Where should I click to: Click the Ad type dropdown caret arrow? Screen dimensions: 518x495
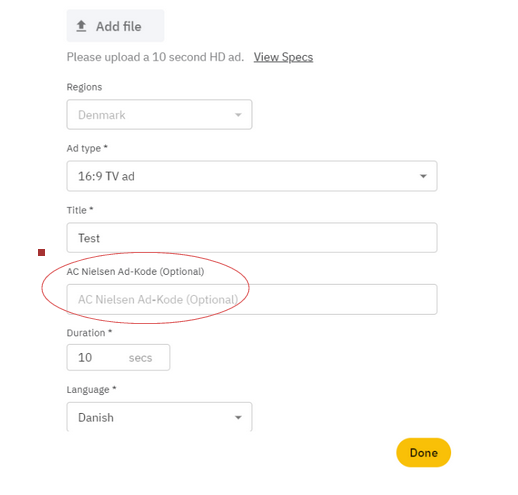pos(423,176)
